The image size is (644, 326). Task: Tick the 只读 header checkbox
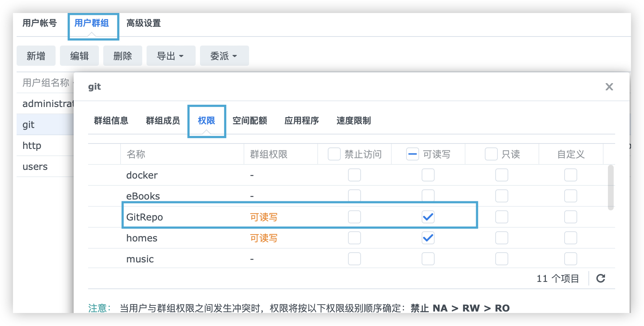click(x=491, y=154)
